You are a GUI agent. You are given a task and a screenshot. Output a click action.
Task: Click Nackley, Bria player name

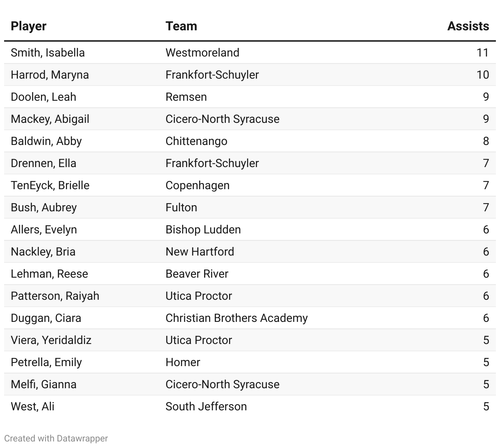point(43,252)
